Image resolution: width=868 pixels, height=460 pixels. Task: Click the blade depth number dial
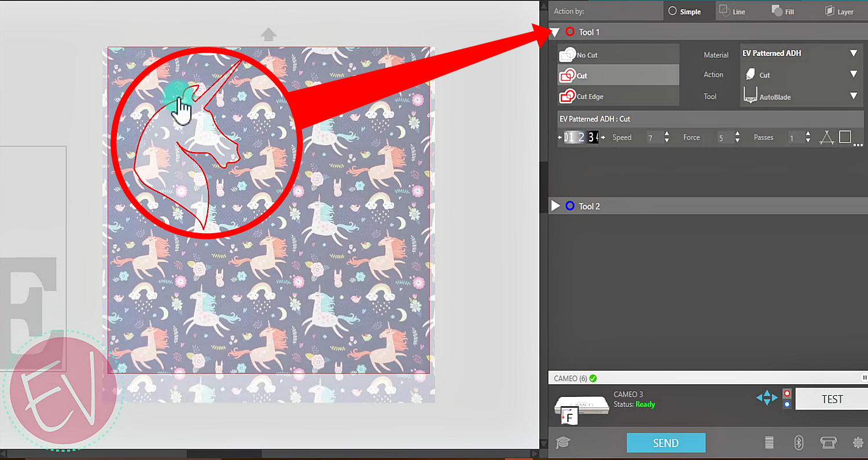point(581,138)
